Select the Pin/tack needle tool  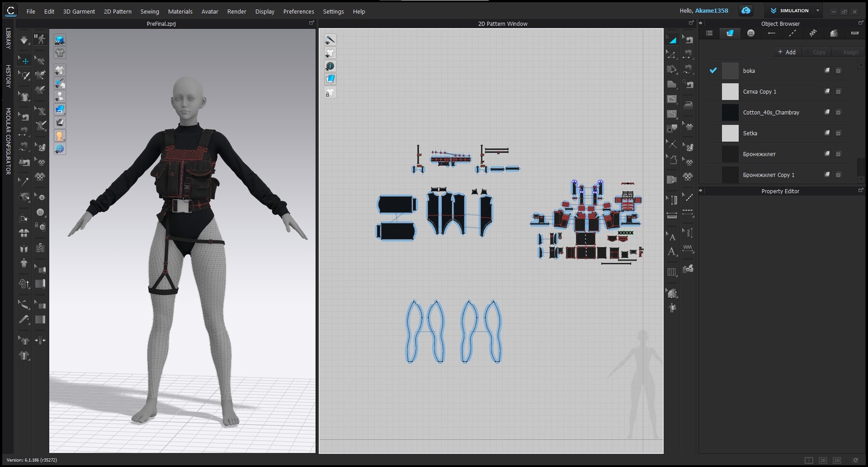(x=24, y=181)
